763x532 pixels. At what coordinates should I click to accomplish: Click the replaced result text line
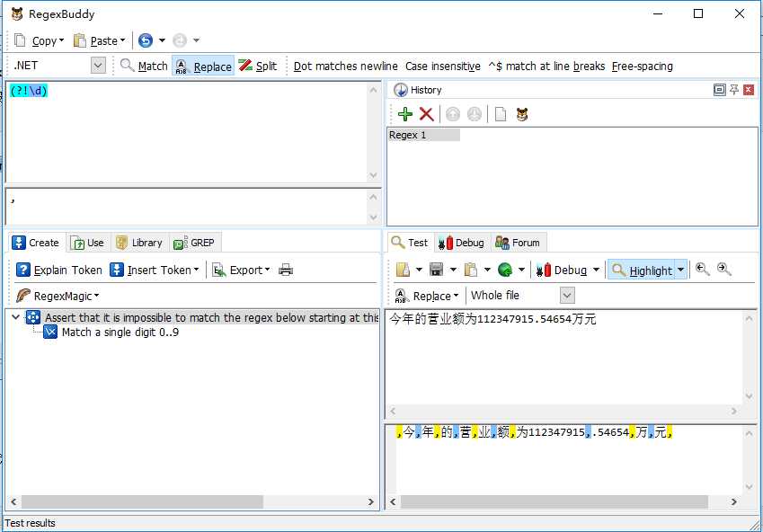535,432
